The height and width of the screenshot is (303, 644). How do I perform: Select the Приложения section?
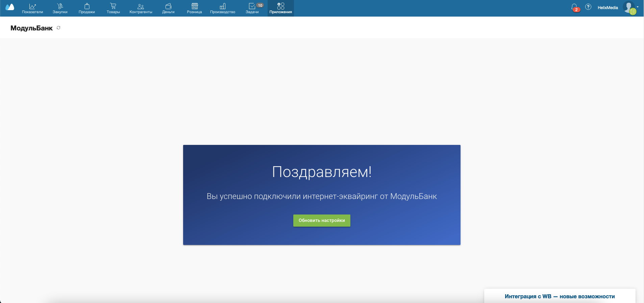coord(281,8)
